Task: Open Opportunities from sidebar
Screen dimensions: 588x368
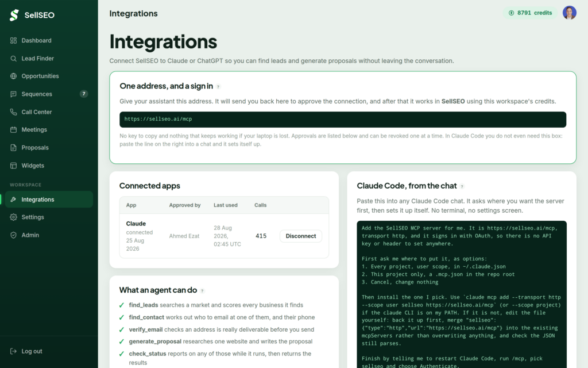Action: tap(49, 76)
